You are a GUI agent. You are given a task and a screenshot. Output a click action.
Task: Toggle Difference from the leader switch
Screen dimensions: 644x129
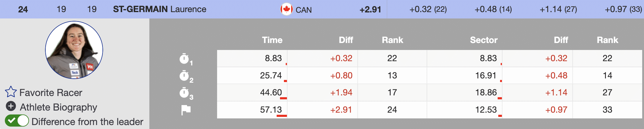pyautogui.click(x=17, y=121)
